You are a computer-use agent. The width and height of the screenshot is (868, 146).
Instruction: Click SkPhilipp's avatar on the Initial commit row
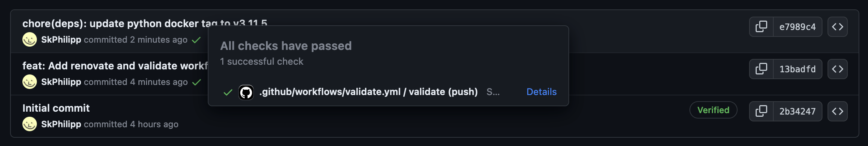coord(30,124)
